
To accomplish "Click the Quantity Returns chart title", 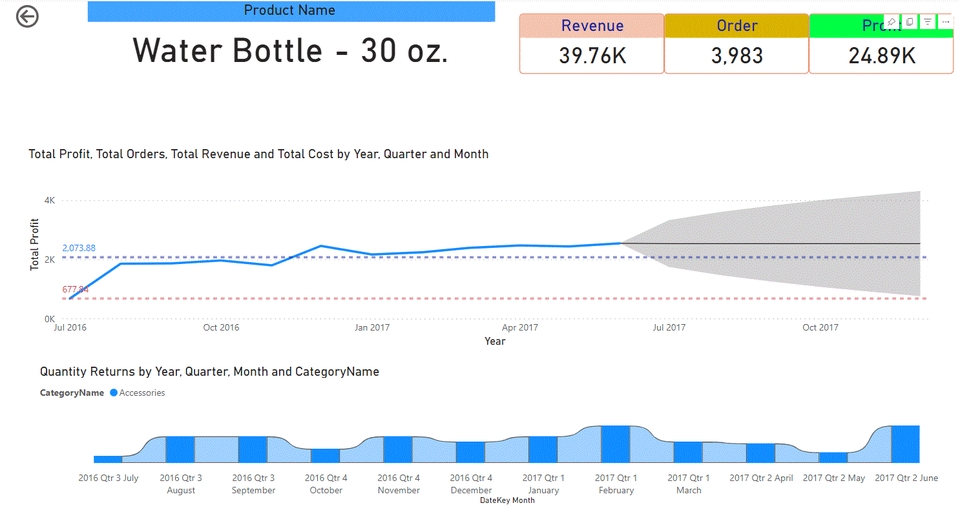I will tap(209, 371).
